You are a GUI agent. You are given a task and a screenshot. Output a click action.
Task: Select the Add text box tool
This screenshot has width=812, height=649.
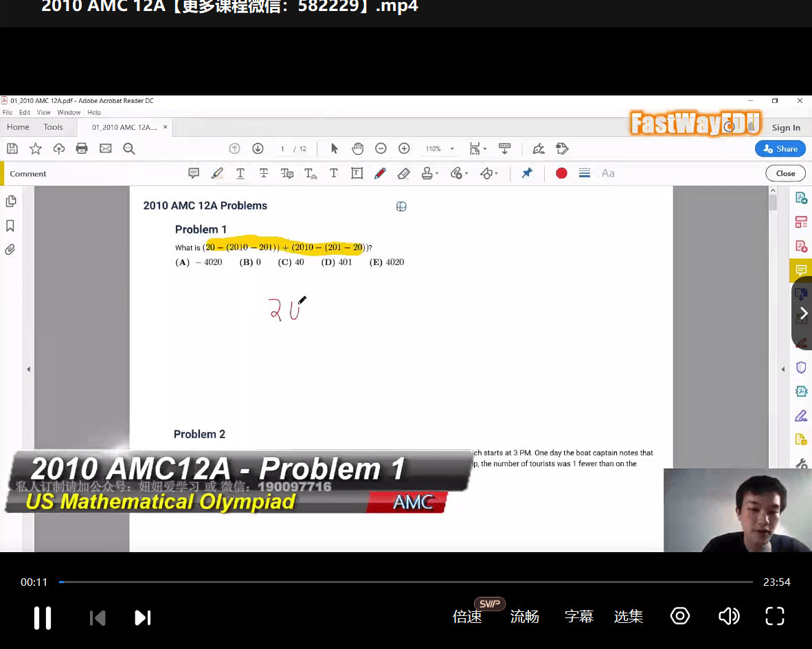(x=357, y=173)
